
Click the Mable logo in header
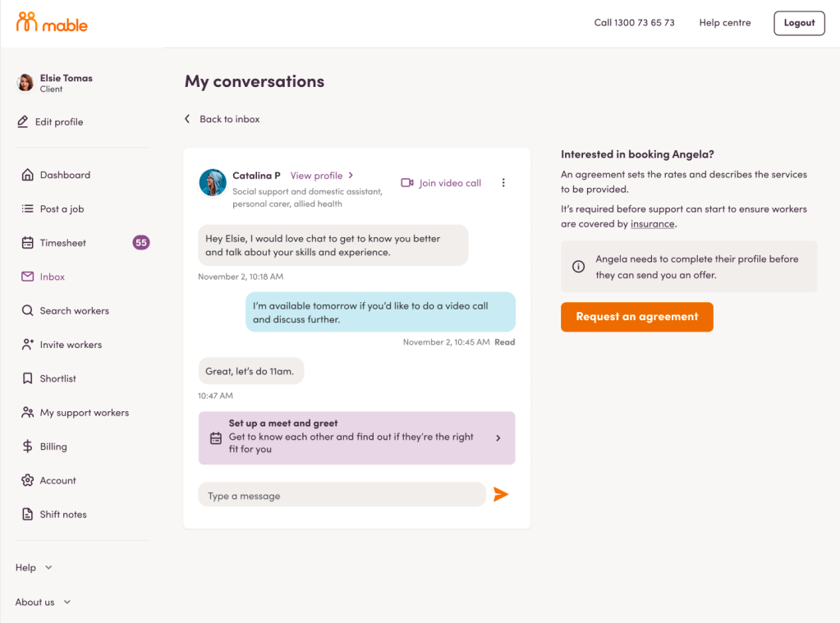click(x=52, y=23)
